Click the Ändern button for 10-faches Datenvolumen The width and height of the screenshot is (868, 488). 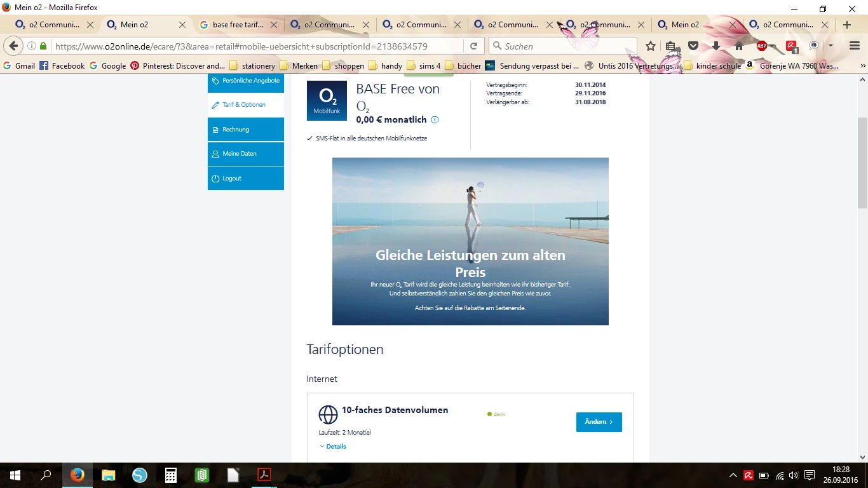(599, 422)
